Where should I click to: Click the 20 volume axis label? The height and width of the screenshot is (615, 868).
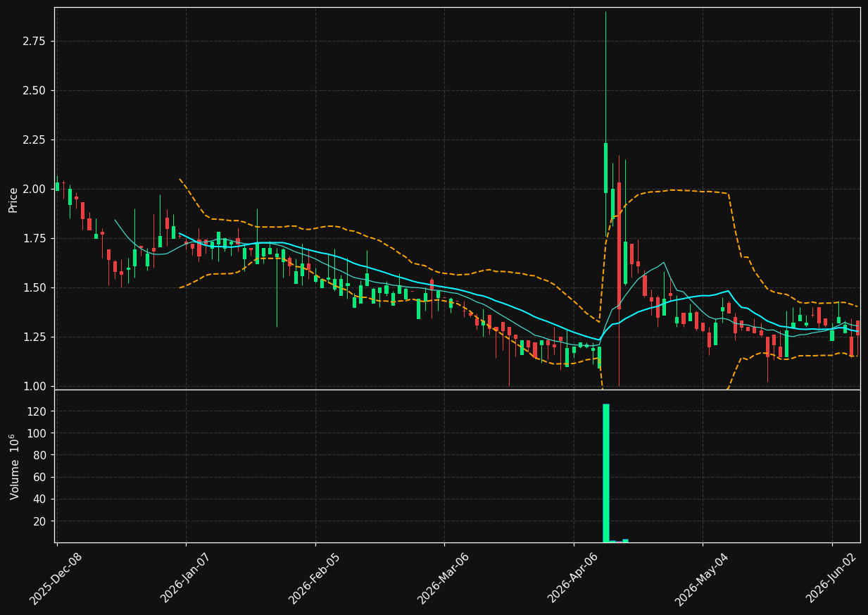click(x=39, y=521)
